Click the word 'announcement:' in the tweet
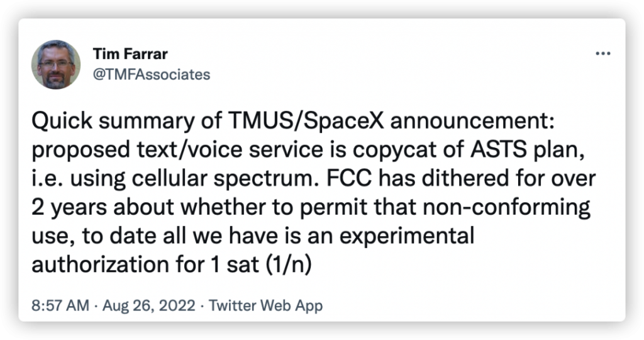Viewport: 644px width, 340px height. coord(472,121)
